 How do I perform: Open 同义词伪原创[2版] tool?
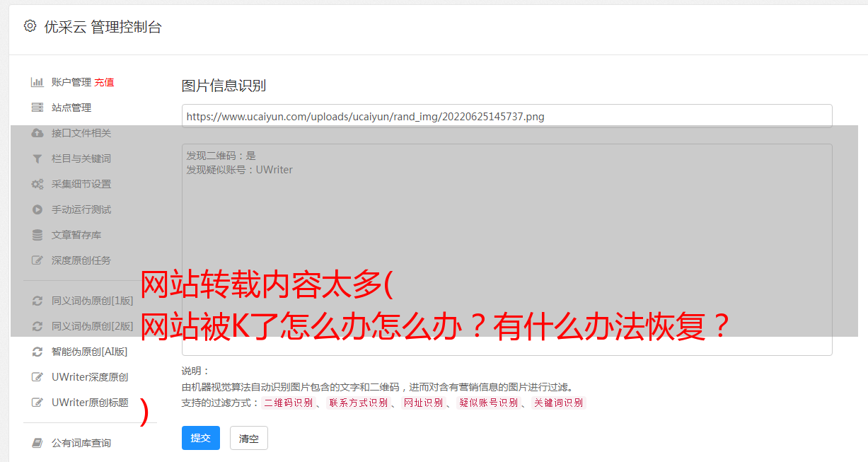point(92,326)
